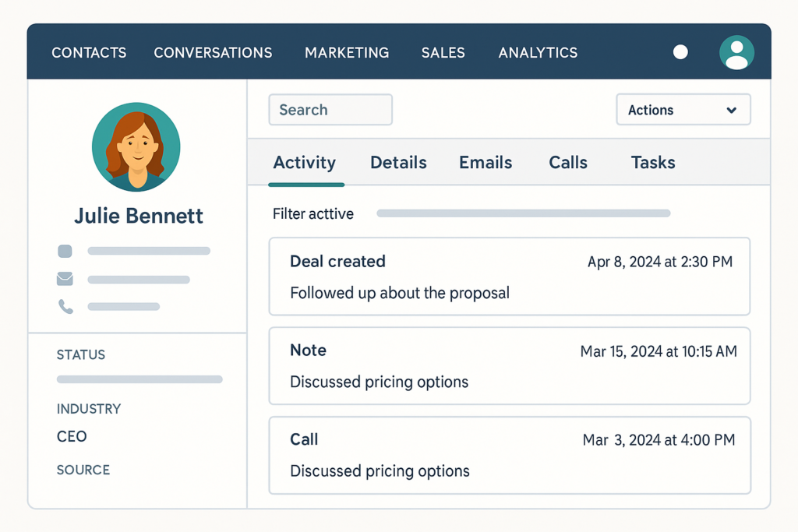Click the chevron arrow in Actions
Viewport: 798px width, 532px height.
click(731, 110)
